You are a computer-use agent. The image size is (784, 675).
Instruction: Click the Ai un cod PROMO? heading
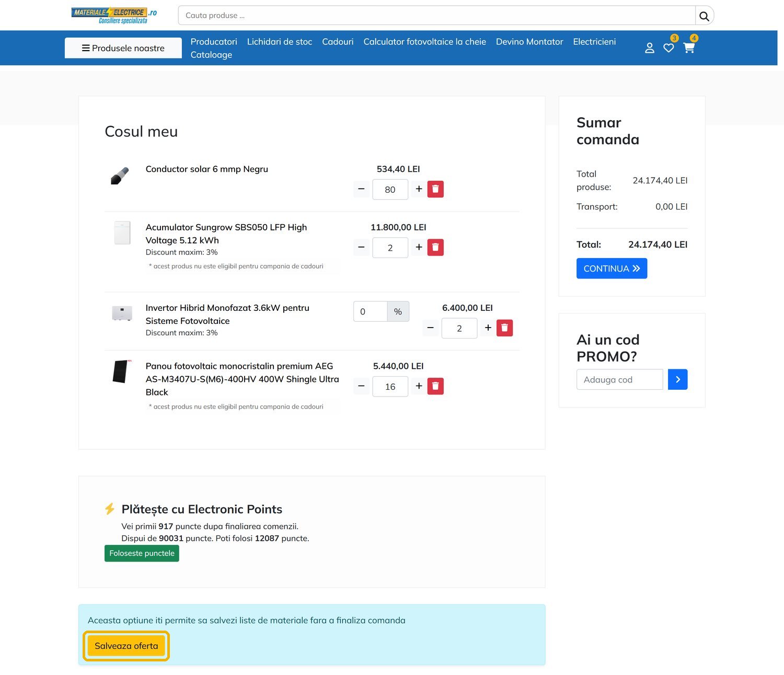click(x=608, y=348)
